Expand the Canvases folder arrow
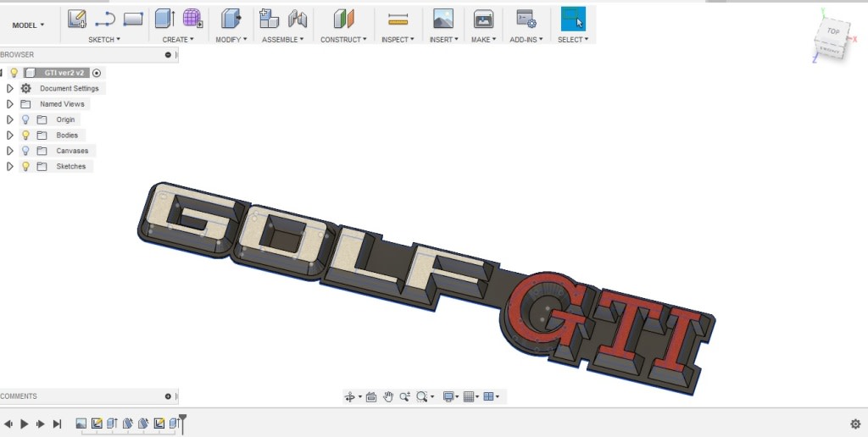Image resolution: width=868 pixels, height=437 pixels. click(x=9, y=151)
